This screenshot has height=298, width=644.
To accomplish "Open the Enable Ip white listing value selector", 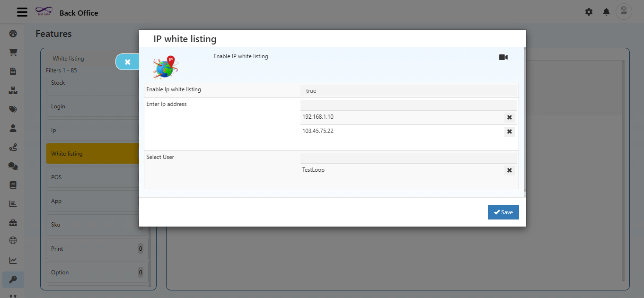I will [x=408, y=90].
